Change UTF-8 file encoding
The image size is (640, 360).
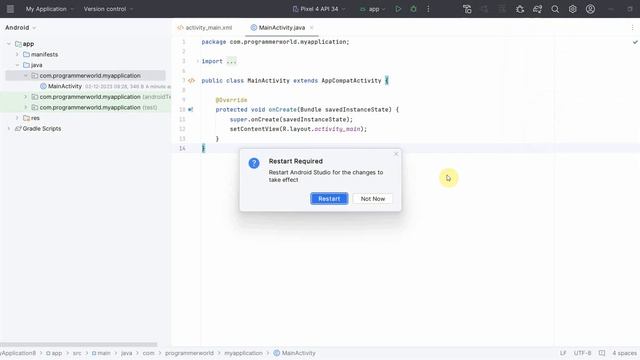click(582, 353)
